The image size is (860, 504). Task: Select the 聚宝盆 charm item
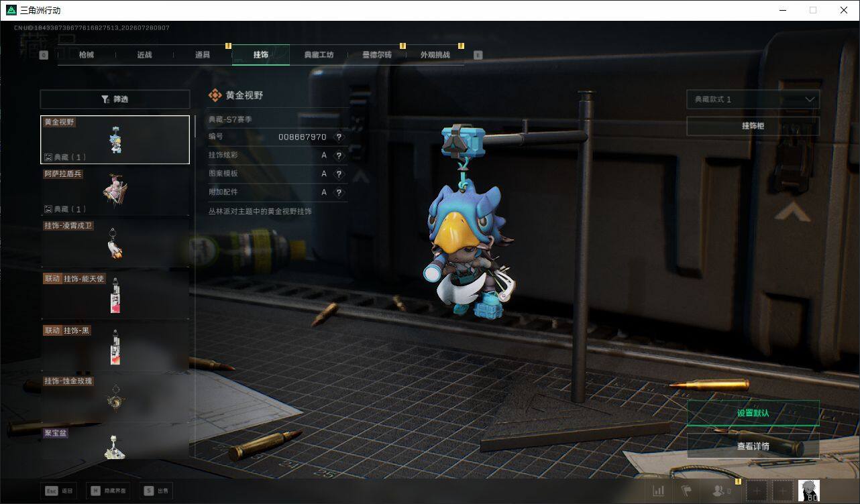(115, 444)
